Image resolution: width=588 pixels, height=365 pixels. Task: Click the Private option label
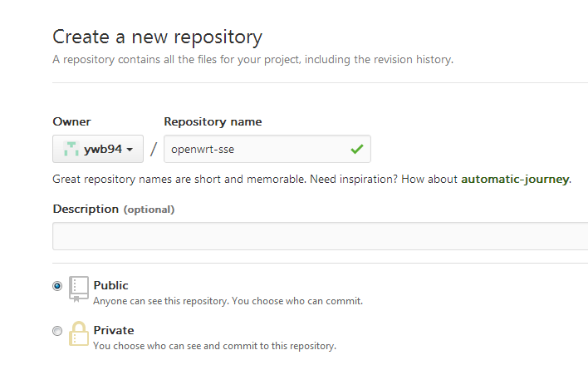tap(114, 330)
